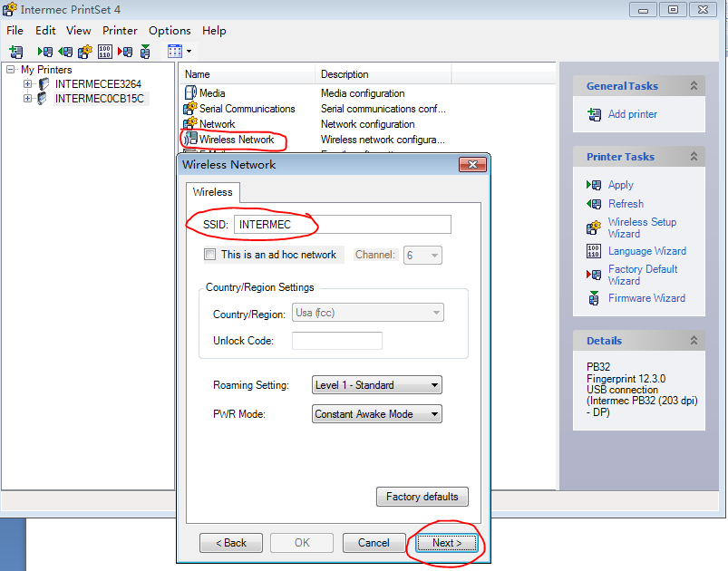Open the Roaming Setting dropdown
The width and height of the screenshot is (728, 571).
click(x=376, y=385)
